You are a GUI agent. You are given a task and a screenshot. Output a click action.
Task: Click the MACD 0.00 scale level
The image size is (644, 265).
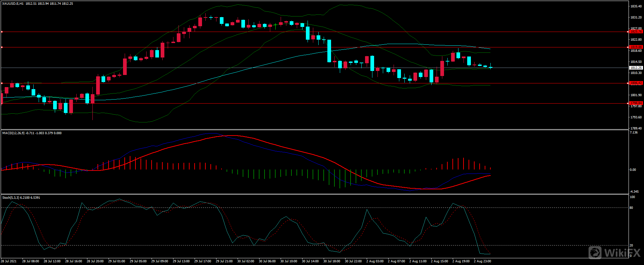[x=633, y=170]
